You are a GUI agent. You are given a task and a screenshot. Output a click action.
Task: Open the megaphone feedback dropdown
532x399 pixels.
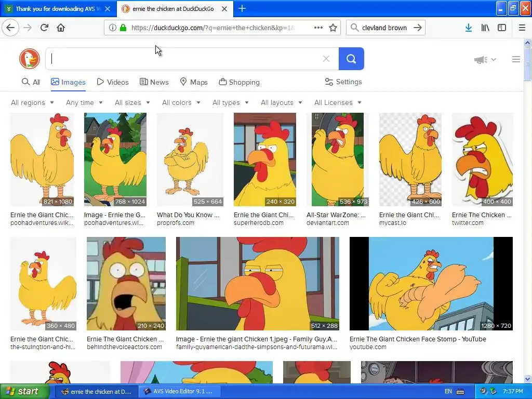tap(485, 60)
